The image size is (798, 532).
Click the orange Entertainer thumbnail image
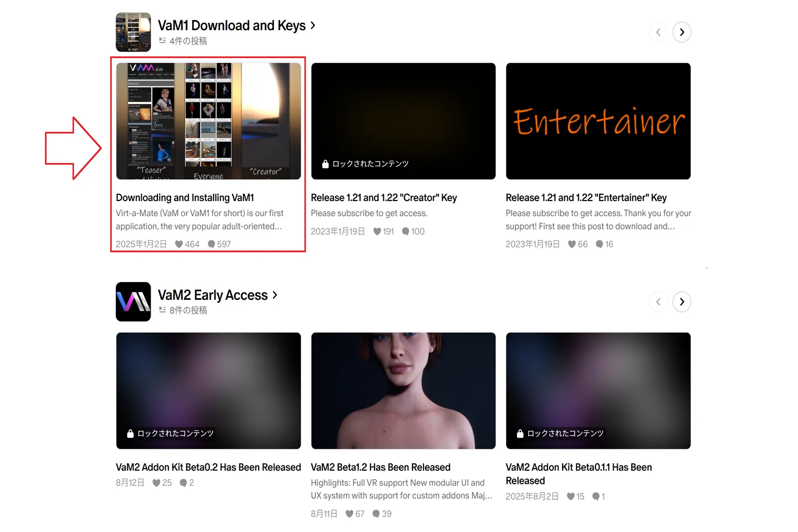(x=598, y=121)
